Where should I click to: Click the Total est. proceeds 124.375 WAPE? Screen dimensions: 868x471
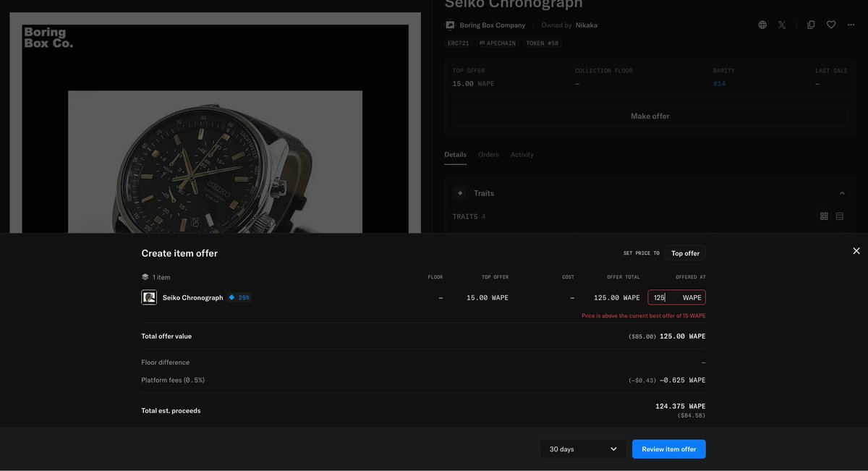(681, 406)
